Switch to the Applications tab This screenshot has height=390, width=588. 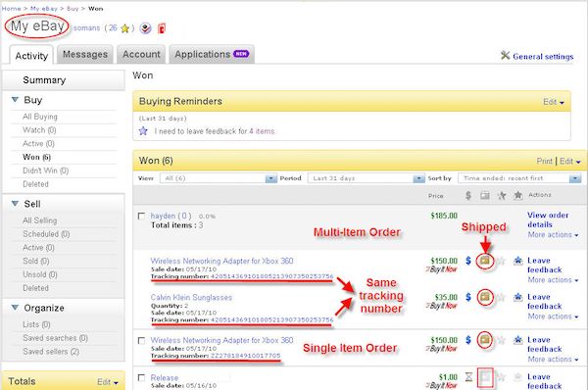(x=212, y=54)
